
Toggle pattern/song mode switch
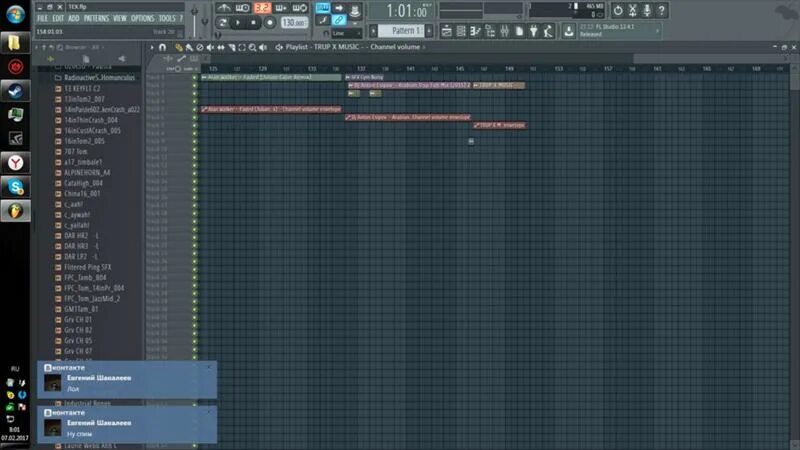(222, 22)
